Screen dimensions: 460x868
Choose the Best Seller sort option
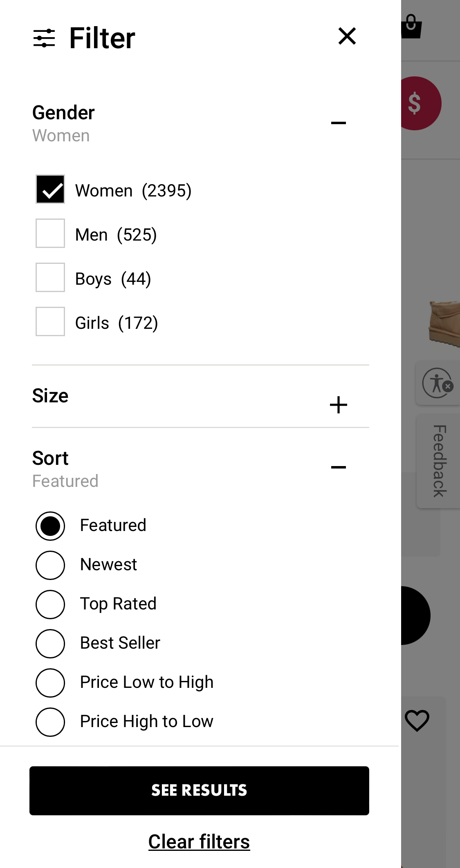[50, 643]
